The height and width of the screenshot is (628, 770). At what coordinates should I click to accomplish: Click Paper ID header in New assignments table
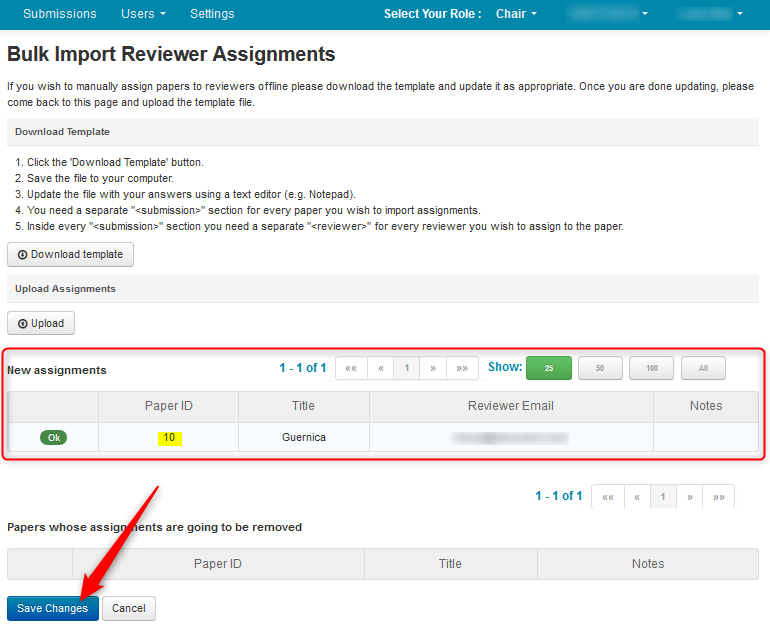pyautogui.click(x=168, y=406)
